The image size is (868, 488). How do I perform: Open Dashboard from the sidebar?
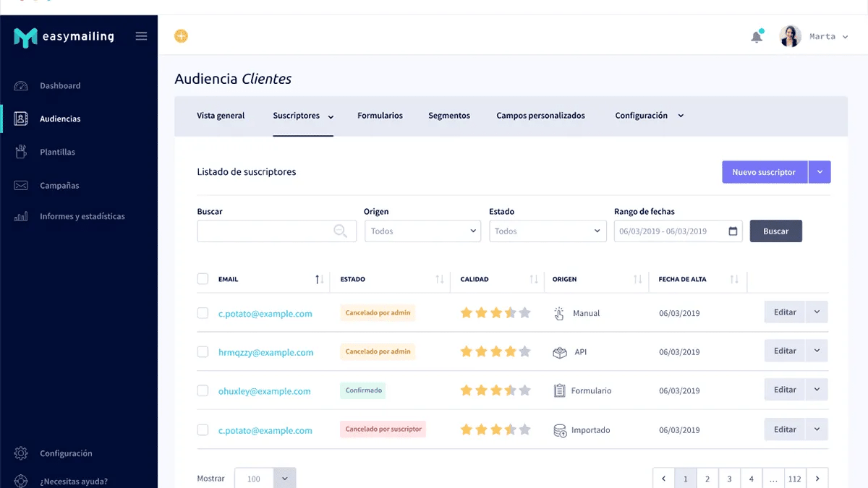(60, 86)
